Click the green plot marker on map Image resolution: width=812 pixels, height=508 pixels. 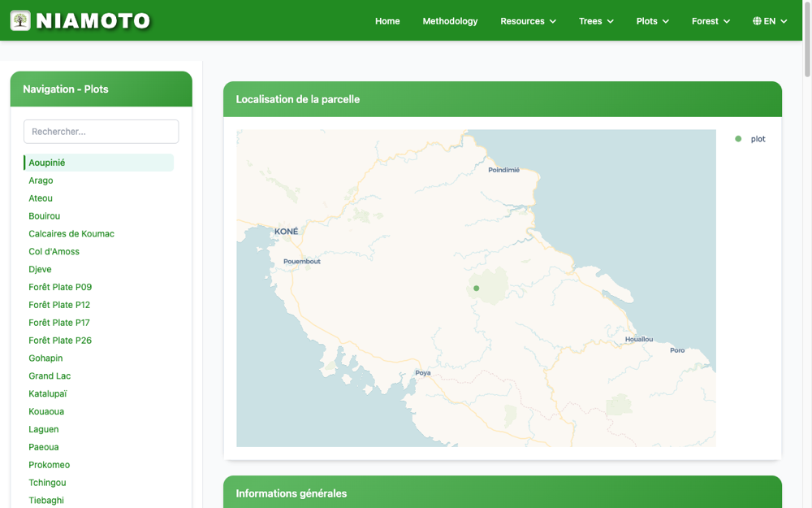tap(476, 289)
